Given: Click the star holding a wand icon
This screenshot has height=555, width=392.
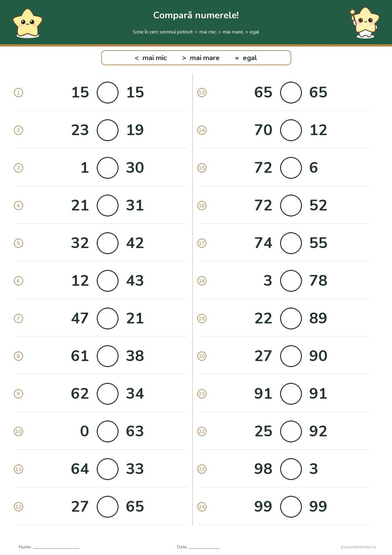Looking at the screenshot, I should [x=365, y=23].
